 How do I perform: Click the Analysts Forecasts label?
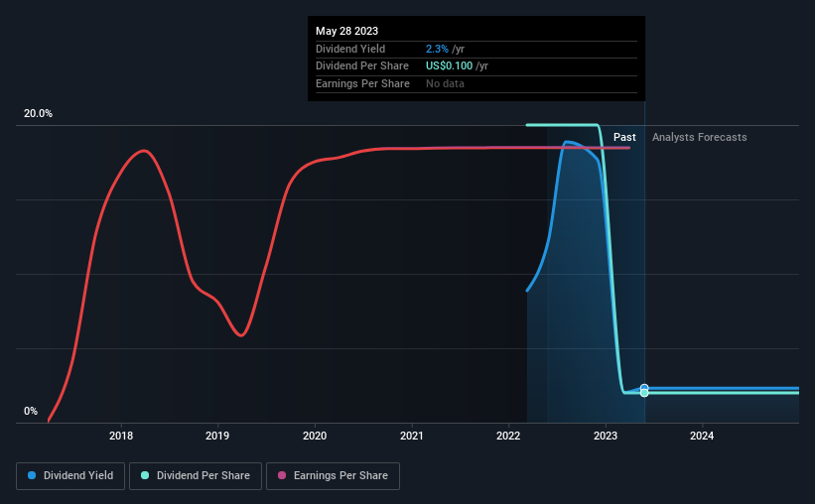click(x=700, y=137)
